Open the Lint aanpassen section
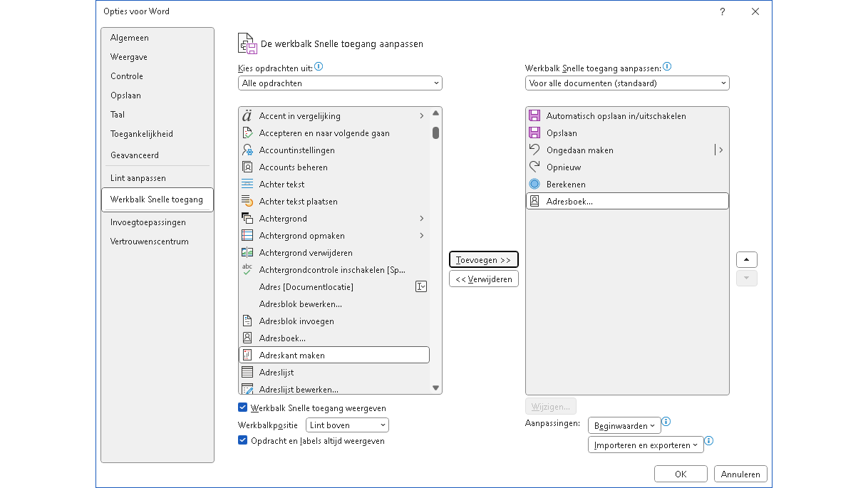The image size is (868, 488). (x=138, y=178)
